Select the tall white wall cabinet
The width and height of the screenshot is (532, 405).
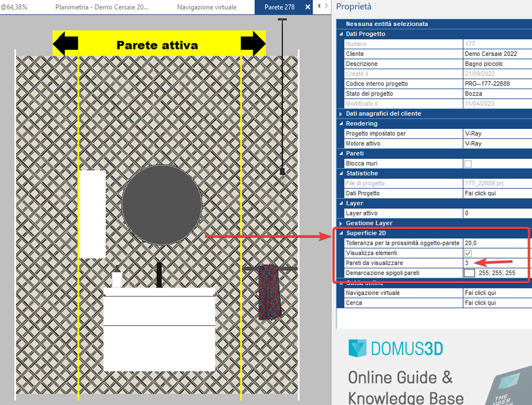[x=93, y=214]
